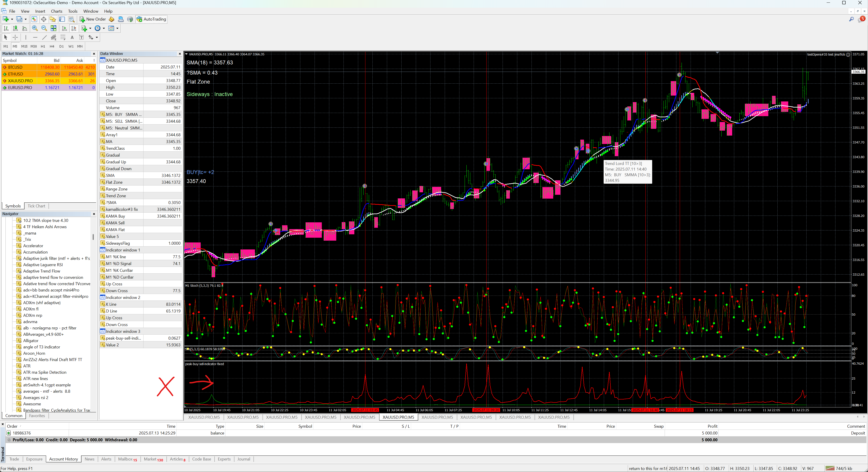Screen dimensions: 868x472
Task: Select the Fibonacci retracement tool
Action: click(63, 38)
